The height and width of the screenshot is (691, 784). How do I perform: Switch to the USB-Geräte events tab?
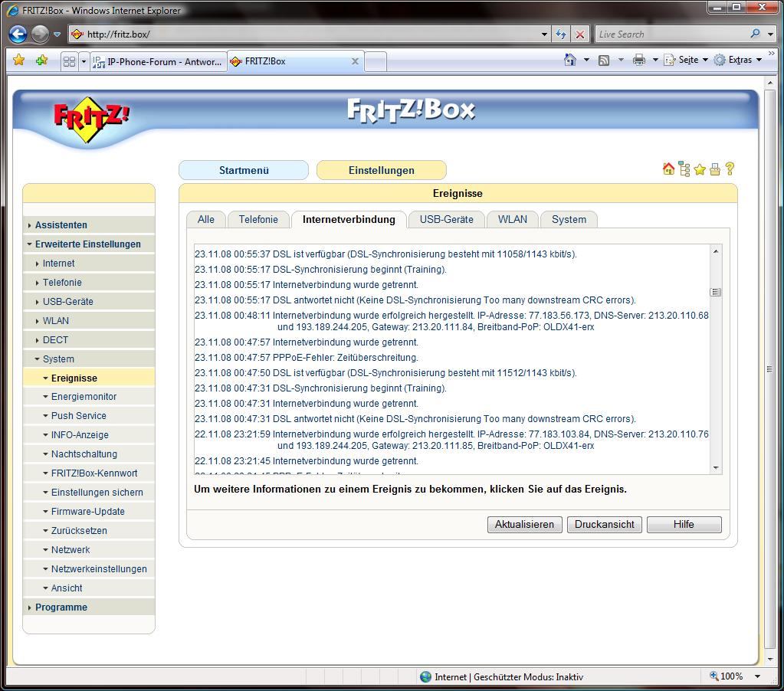click(447, 219)
